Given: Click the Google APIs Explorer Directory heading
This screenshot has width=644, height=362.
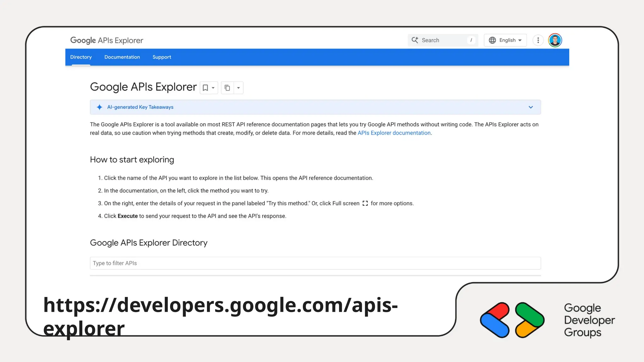Looking at the screenshot, I should 149,243.
